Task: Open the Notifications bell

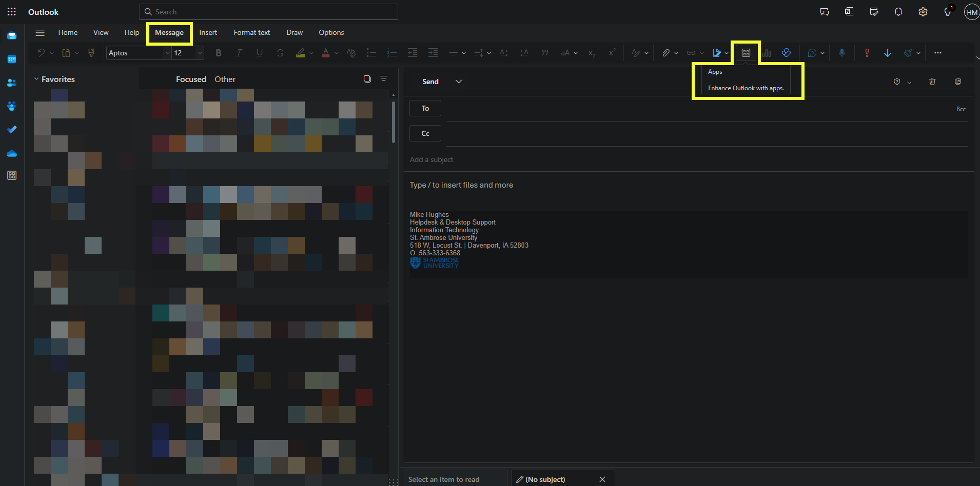Action: 898,12
